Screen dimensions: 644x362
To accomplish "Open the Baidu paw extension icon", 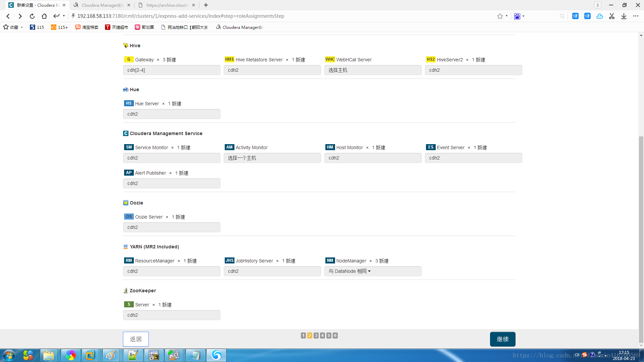I will tap(517, 16).
